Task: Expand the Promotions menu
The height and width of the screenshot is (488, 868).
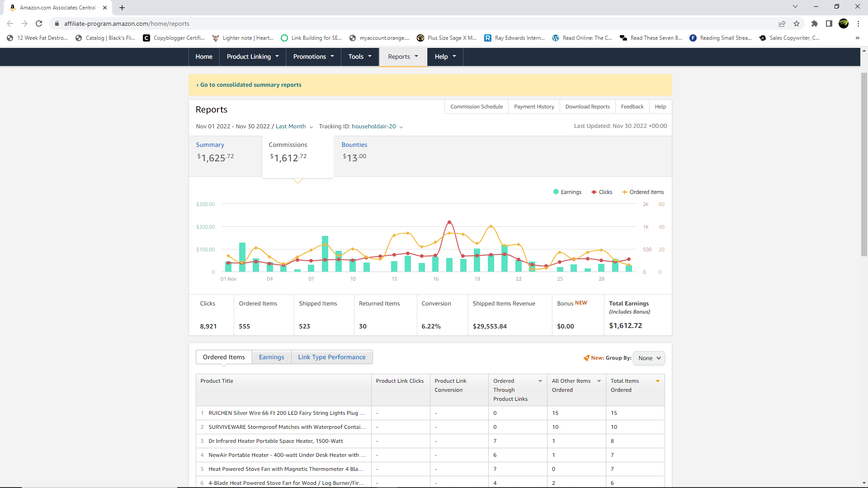Action: [x=314, y=56]
